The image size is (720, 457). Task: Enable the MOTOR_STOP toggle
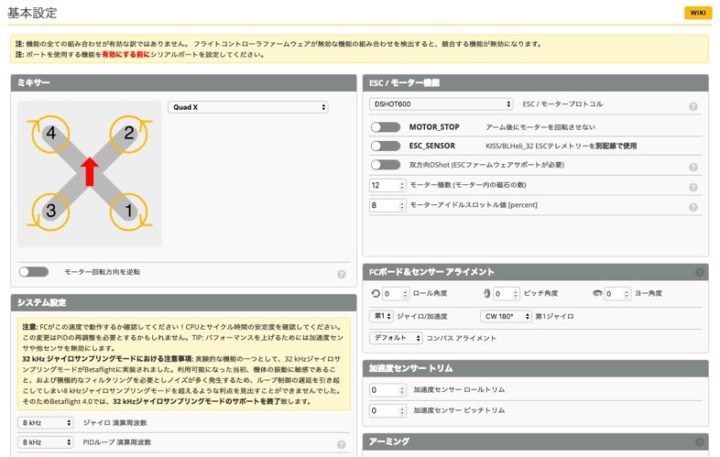385,128
